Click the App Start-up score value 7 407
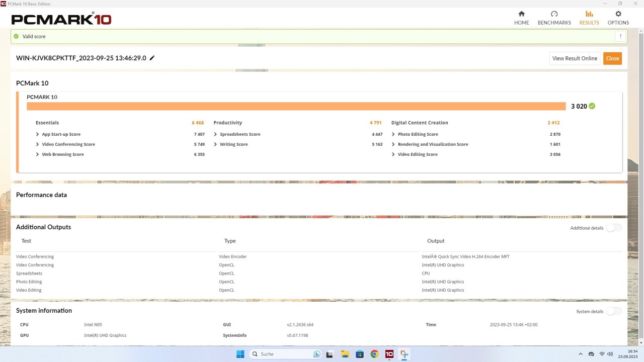Screen dimensions: 644x362 tap(199, 134)
